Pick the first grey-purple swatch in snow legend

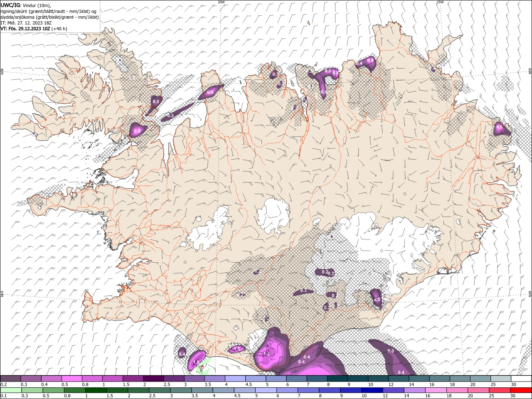10,379
